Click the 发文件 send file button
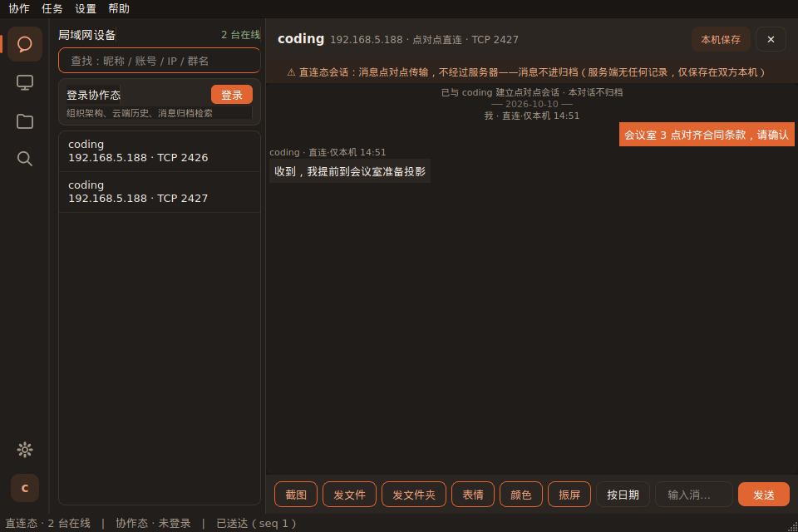 coord(349,495)
